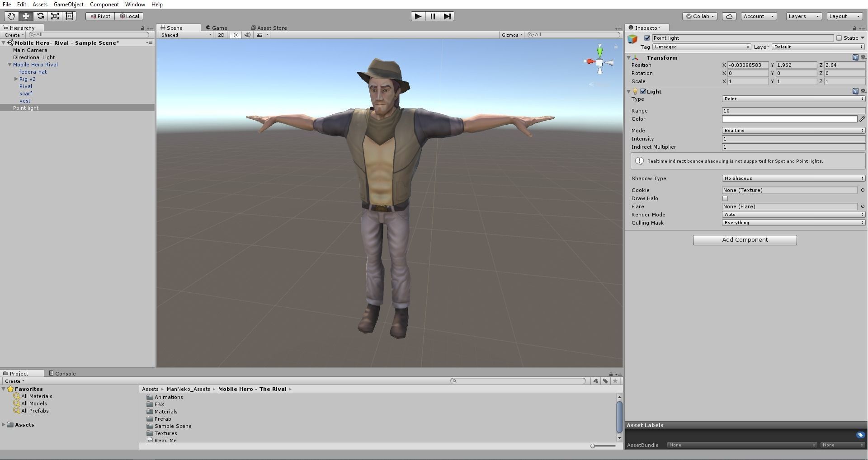This screenshot has width=868, height=460.
Task: Open the Cookie texture object picker
Action: point(863,190)
